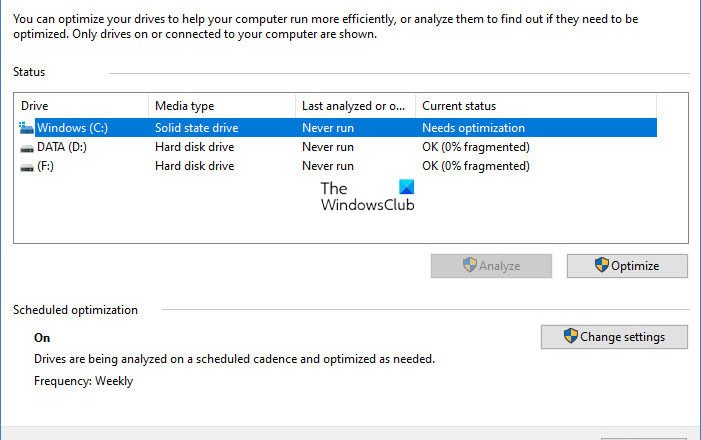Click the Optimize button text
This screenshot has width=701, height=440.
[635, 266]
